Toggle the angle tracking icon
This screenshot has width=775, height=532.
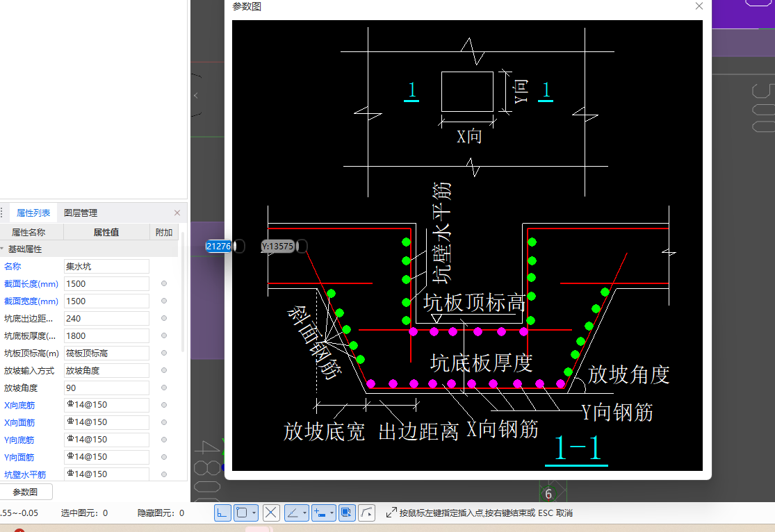point(293,513)
